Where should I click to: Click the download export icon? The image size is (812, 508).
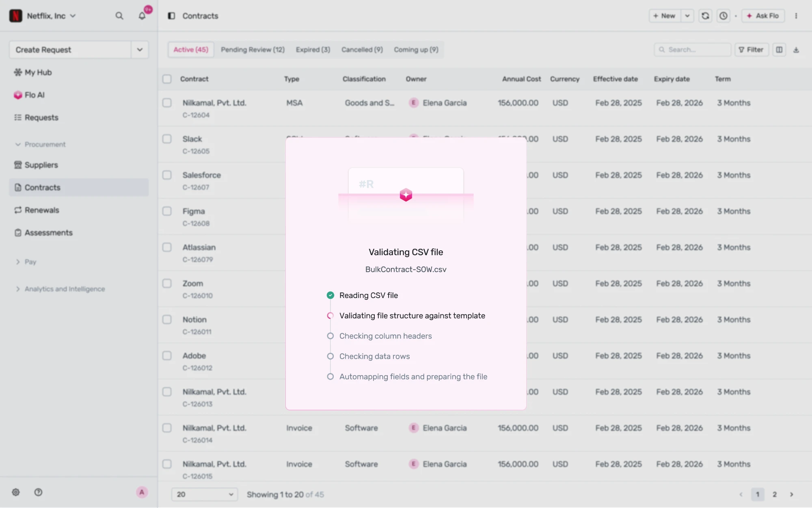coord(796,50)
